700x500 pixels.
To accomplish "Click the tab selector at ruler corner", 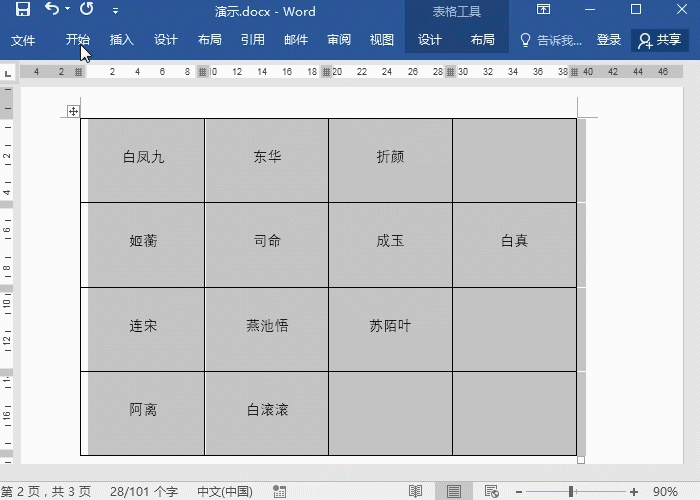I will tap(8, 73).
